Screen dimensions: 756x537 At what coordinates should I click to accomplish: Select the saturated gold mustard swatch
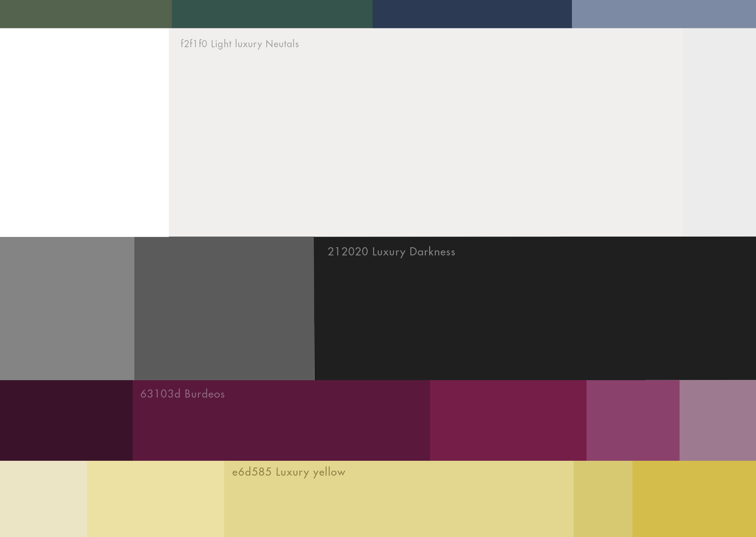tap(694, 499)
